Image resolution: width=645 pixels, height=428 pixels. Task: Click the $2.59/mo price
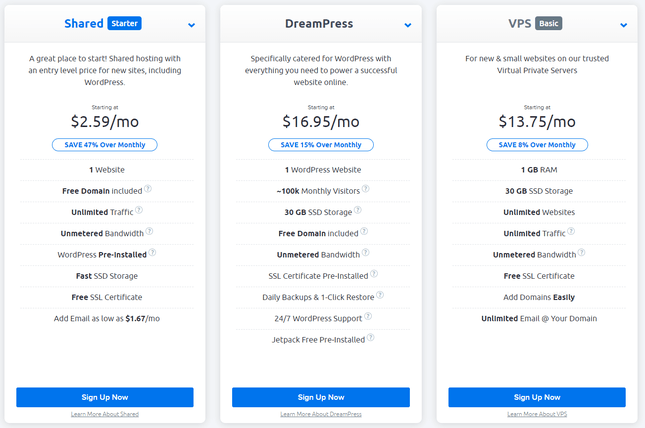(105, 122)
